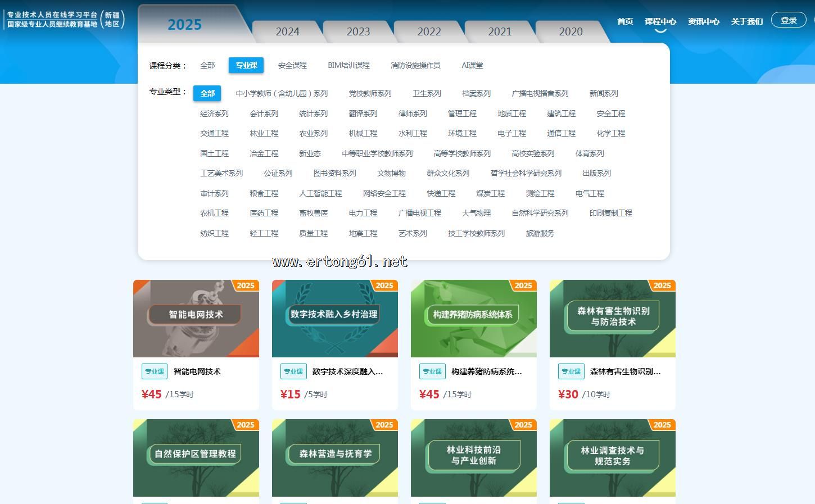Switch to the 2024 year tab

(287, 31)
